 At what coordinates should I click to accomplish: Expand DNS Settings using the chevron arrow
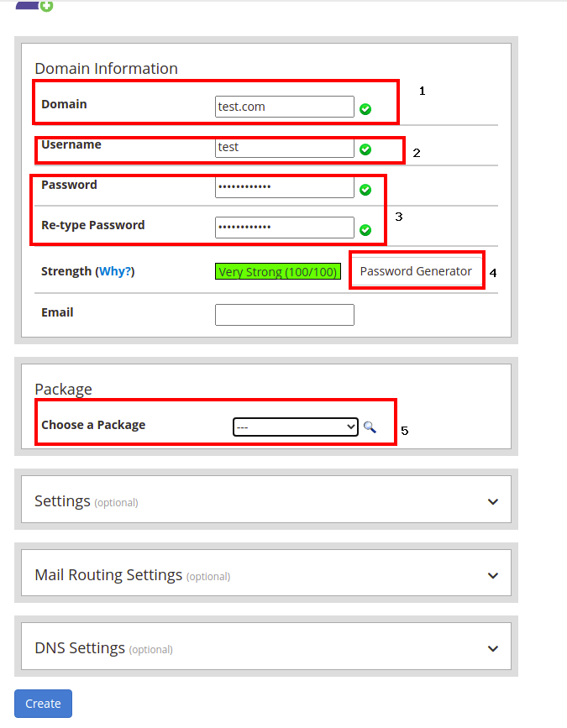(492, 649)
